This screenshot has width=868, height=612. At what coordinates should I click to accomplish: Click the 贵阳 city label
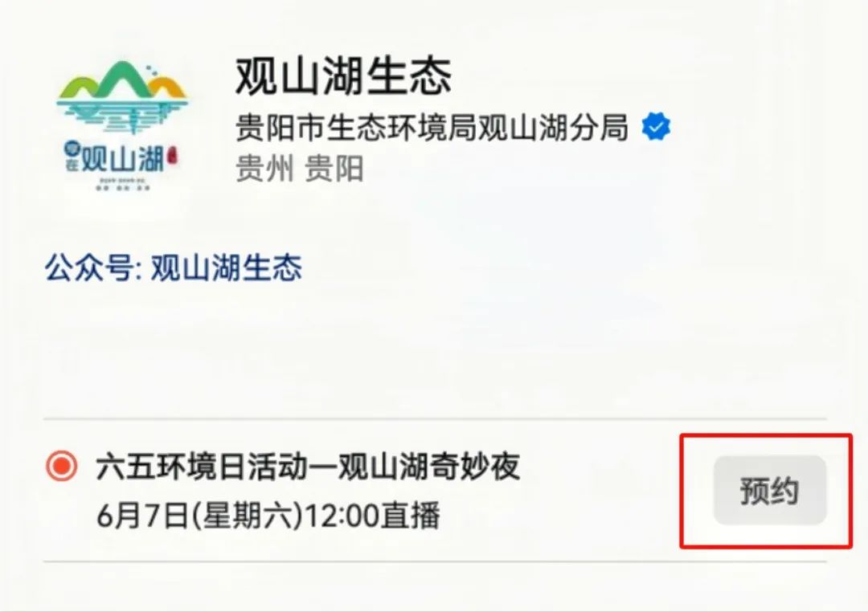coord(334,169)
